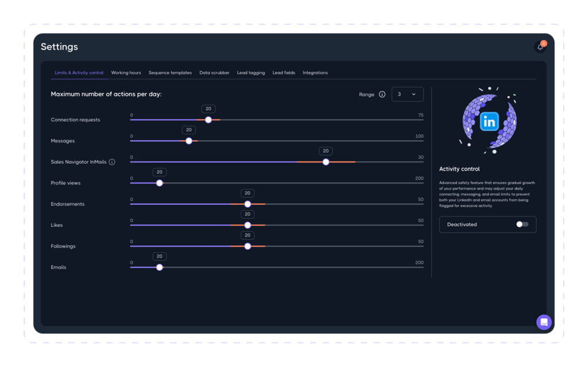The height and width of the screenshot is (367, 588).
Task: Click the Likes row label
Action: pyautogui.click(x=57, y=225)
